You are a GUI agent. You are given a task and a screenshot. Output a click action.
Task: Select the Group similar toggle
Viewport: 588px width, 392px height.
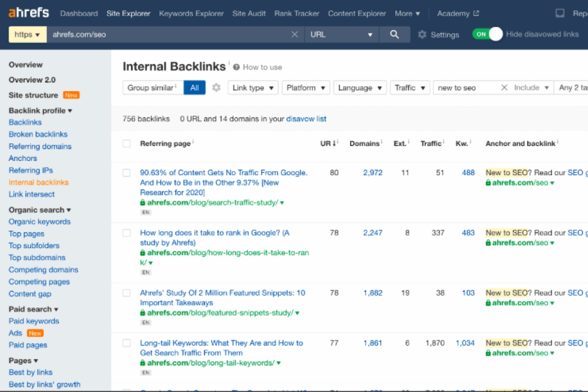click(153, 88)
